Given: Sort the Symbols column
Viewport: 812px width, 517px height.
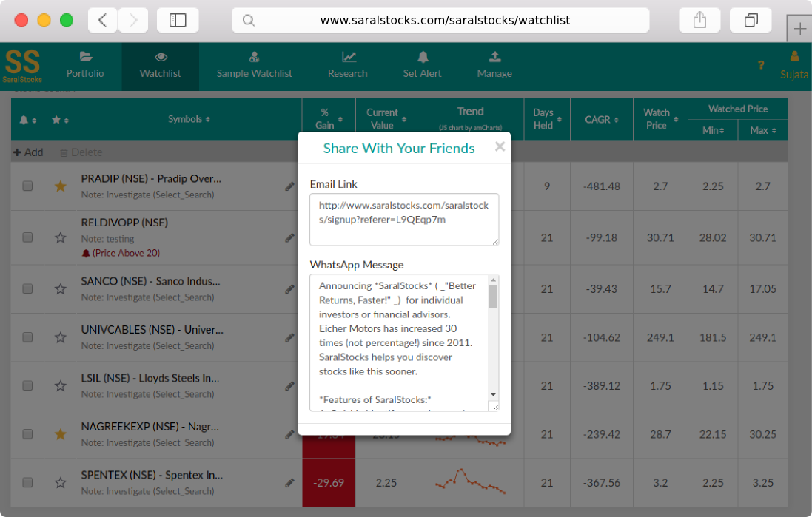Looking at the screenshot, I should pos(189,119).
